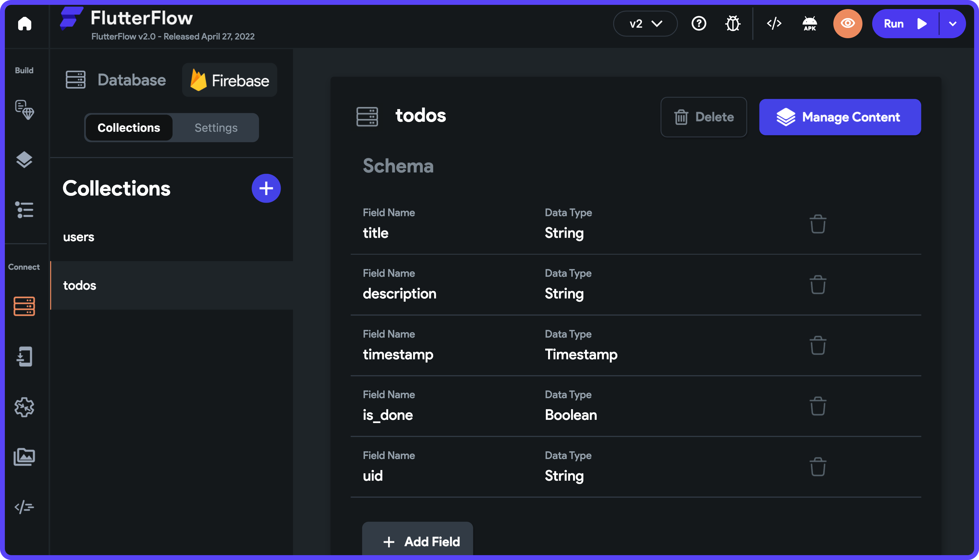Delete the todos collection
Screen dimensions: 979x560
pyautogui.click(x=703, y=117)
